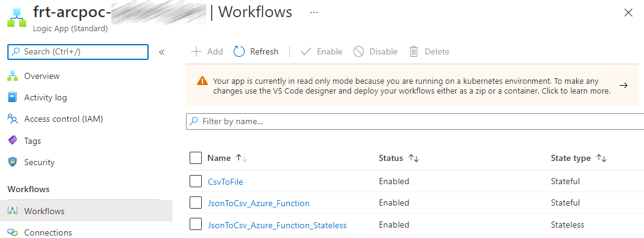Open the ellipsis more options menu
644x238 pixels.
coord(314,13)
